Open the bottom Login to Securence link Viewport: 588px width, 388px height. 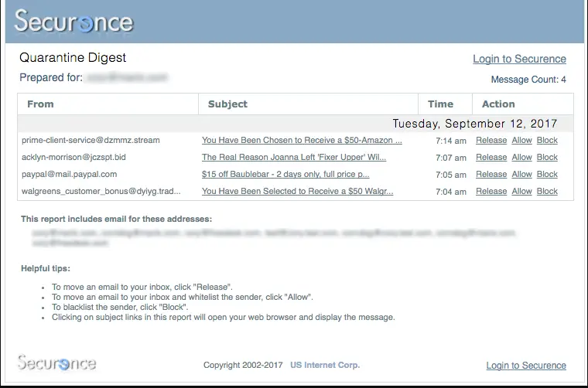pos(526,365)
